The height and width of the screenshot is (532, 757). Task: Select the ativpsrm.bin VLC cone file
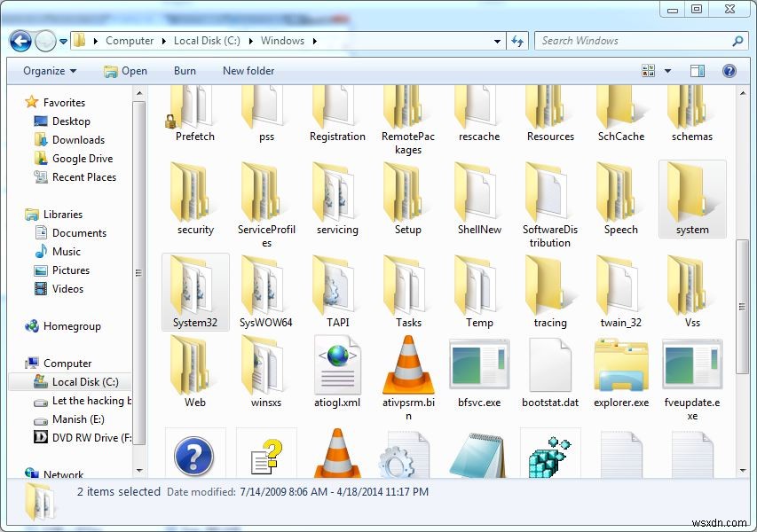(x=408, y=378)
